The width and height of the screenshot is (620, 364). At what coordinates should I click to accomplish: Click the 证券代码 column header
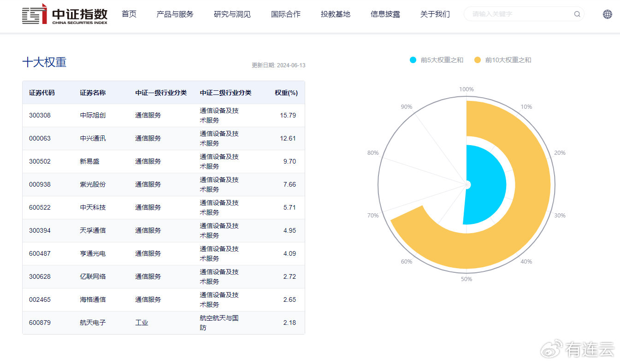pos(42,93)
